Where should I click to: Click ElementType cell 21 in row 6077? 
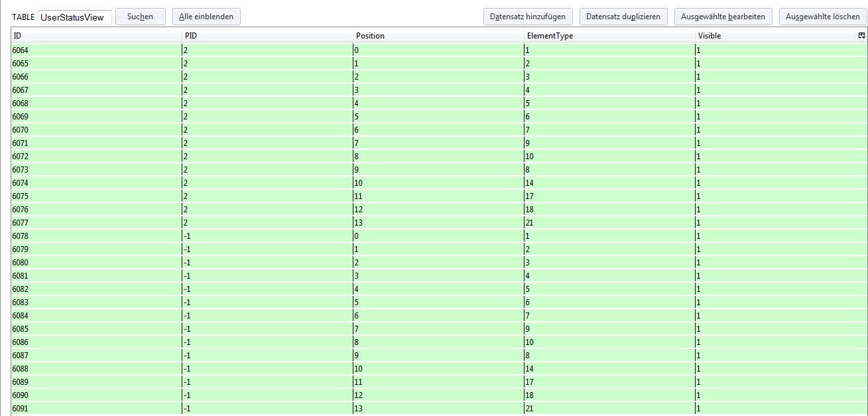[609, 223]
